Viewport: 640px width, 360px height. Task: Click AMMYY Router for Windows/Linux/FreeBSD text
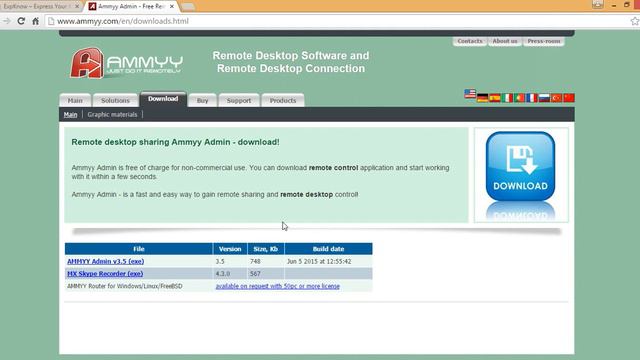coord(124,286)
